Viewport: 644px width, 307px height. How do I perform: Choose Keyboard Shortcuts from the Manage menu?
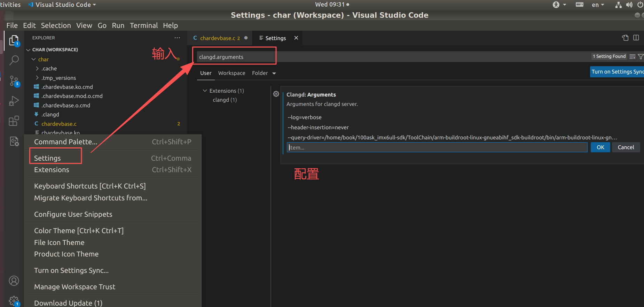113,186
